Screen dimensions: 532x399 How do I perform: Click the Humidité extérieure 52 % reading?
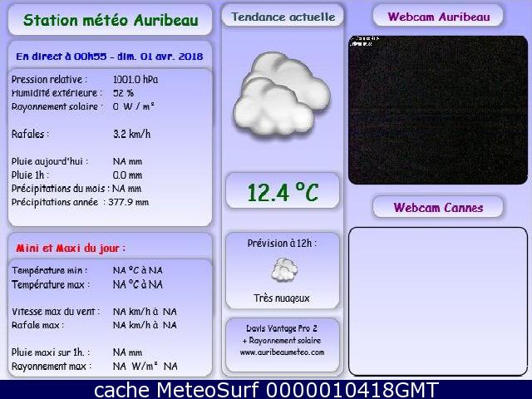click(123, 93)
